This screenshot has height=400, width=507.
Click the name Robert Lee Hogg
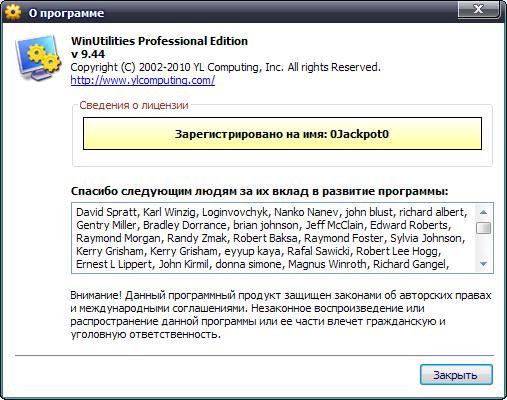397,251
